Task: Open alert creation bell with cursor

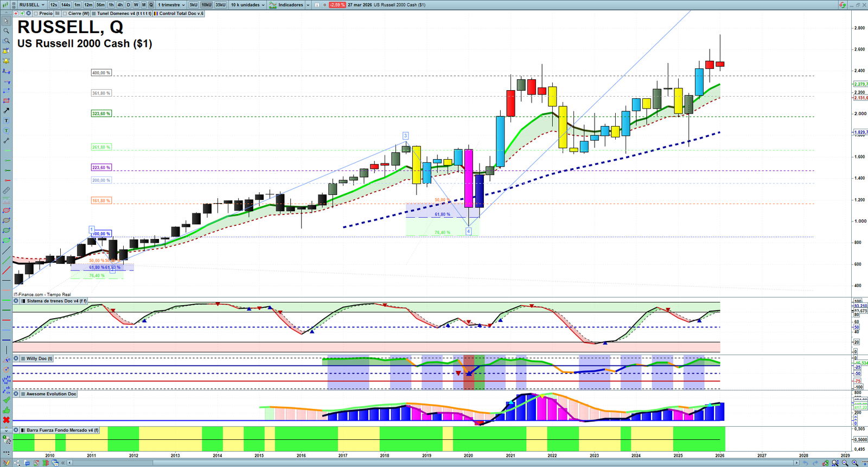Action: click(6, 51)
